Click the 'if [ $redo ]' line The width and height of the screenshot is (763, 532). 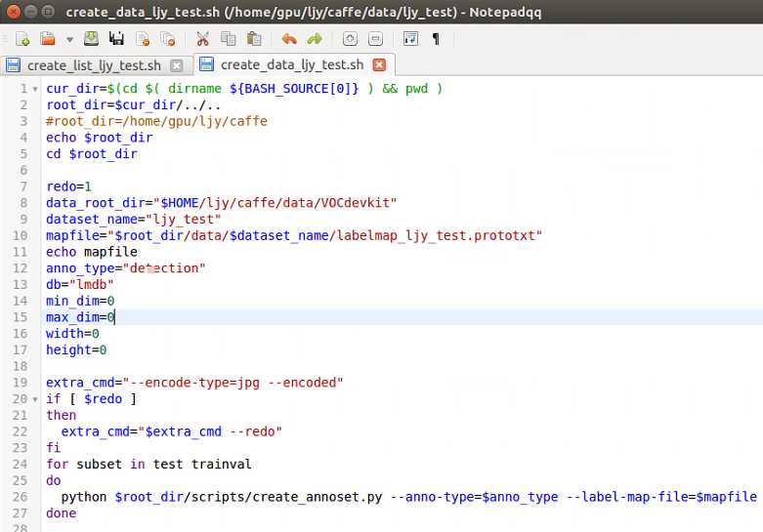pos(92,399)
